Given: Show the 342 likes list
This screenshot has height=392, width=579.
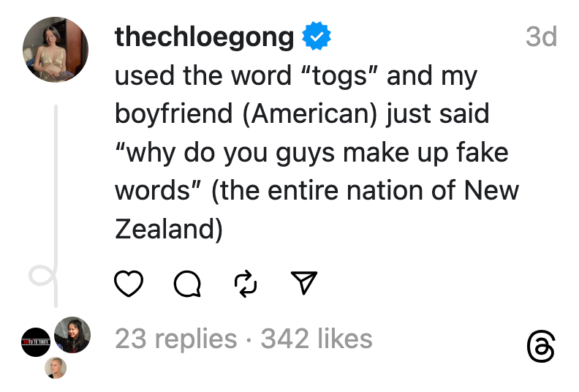Looking at the screenshot, I should pyautogui.click(x=317, y=339).
